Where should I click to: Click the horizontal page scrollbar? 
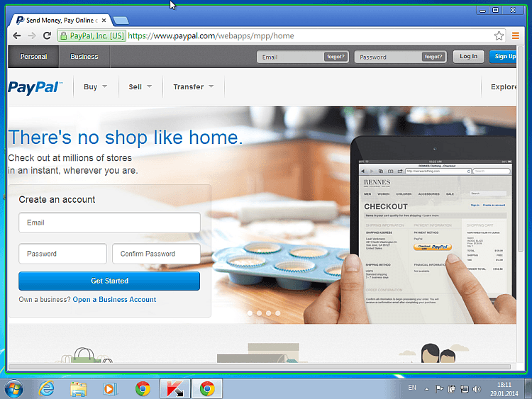tap(260, 367)
